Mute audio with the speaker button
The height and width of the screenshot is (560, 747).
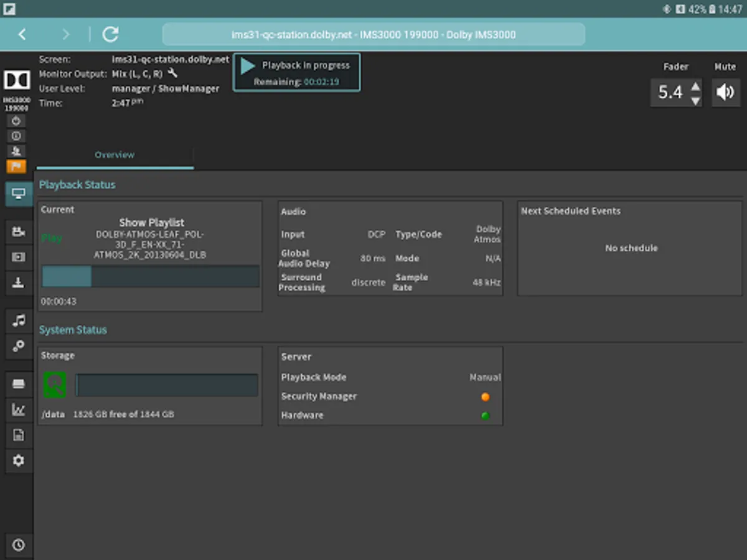pyautogui.click(x=725, y=93)
